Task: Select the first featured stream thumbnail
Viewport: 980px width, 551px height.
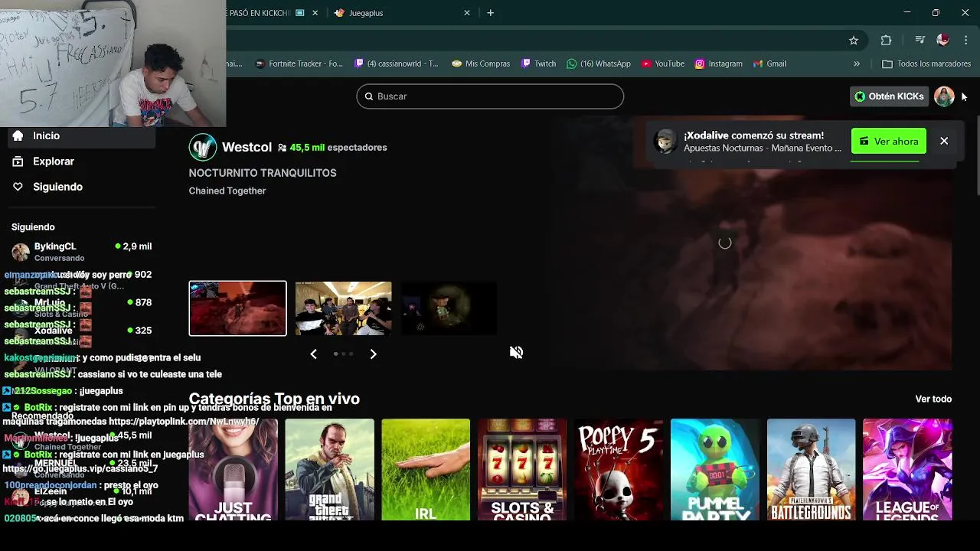Action: 238,308
